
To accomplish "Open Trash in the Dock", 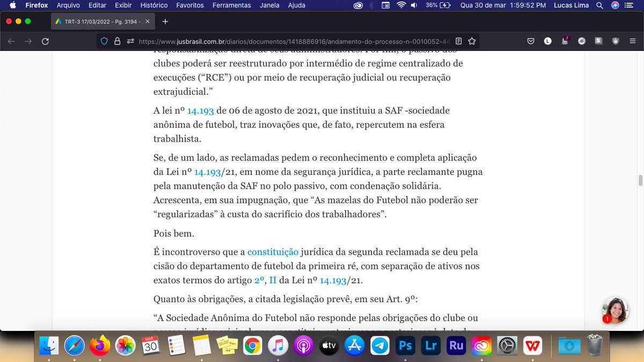I will [594, 346].
